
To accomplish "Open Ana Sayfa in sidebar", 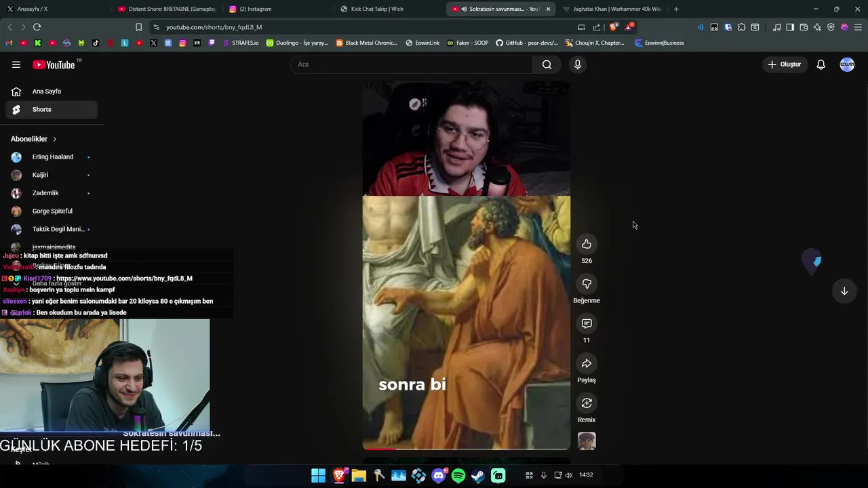I will click(x=52, y=91).
